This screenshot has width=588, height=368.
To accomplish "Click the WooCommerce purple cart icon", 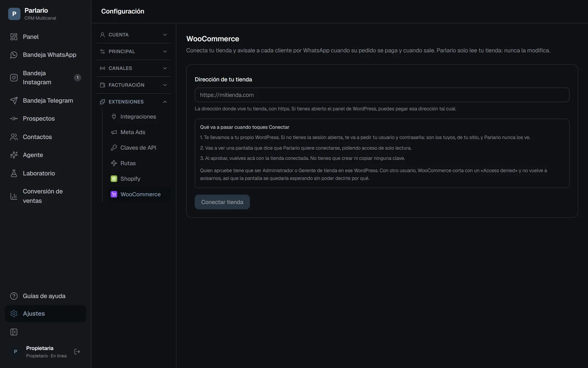I will click(x=114, y=194).
